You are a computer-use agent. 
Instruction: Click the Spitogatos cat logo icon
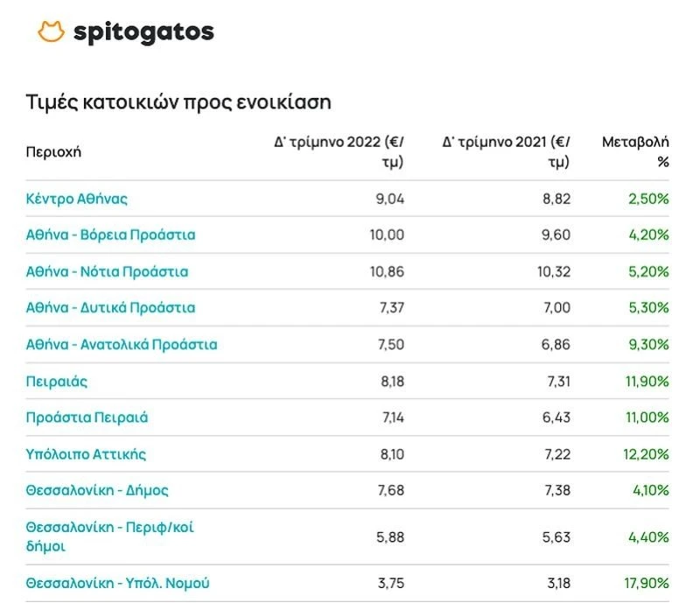[x=52, y=32]
